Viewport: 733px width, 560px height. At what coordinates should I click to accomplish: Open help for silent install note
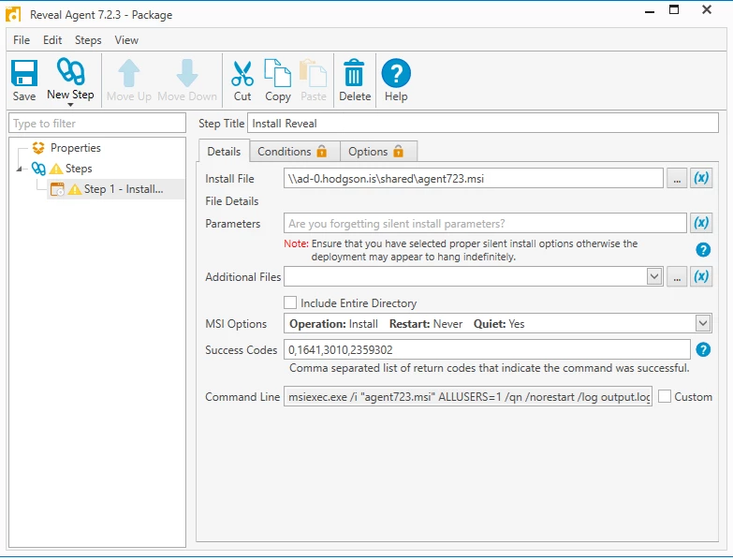(x=703, y=250)
